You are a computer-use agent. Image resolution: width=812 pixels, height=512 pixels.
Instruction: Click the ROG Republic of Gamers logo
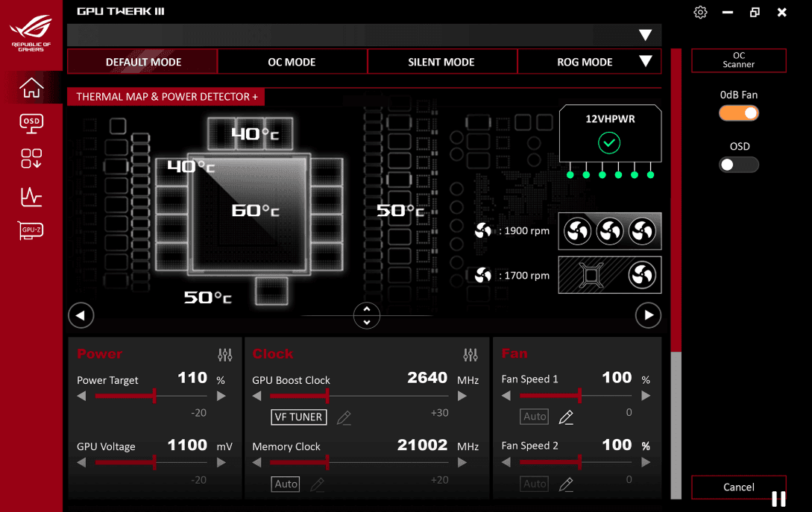(31, 32)
